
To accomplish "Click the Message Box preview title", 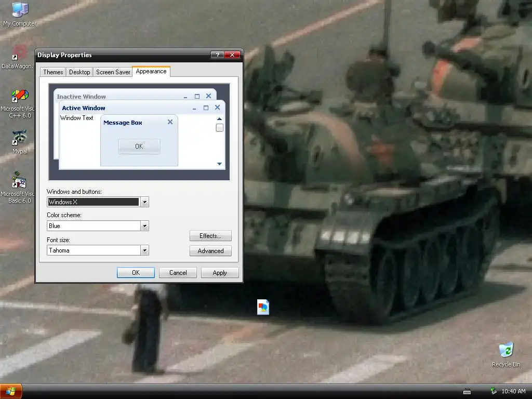I will [123, 123].
